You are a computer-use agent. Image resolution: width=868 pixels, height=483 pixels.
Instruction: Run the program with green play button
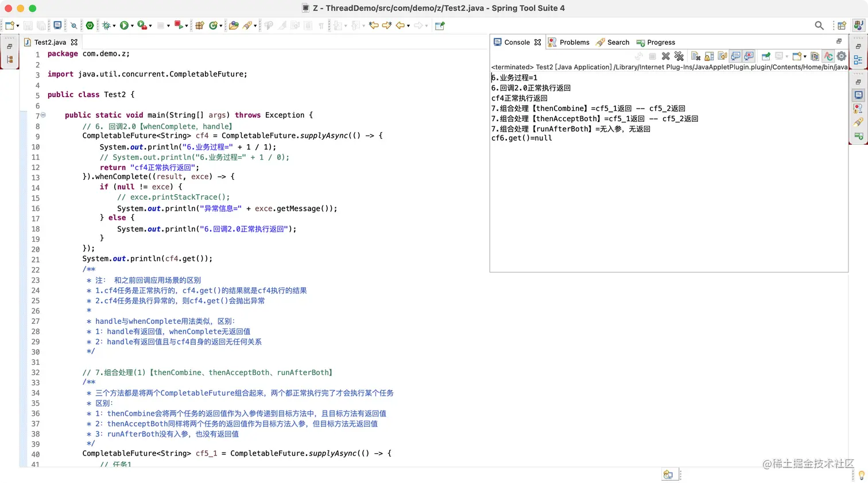point(124,25)
